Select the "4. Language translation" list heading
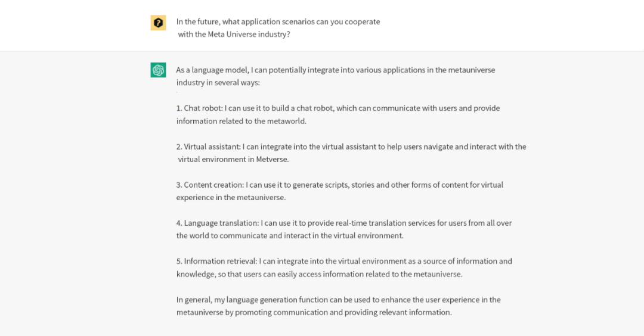 pos(217,223)
